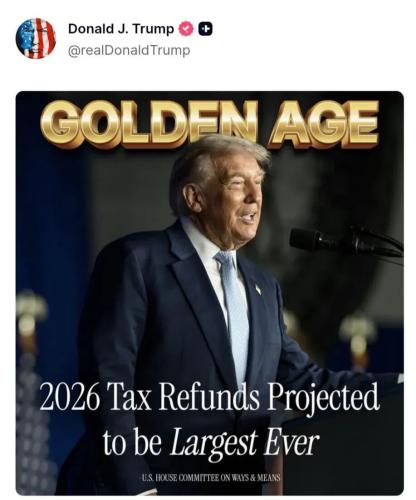
Task: Select the microphone shown in the photo
Action: coord(345,242)
